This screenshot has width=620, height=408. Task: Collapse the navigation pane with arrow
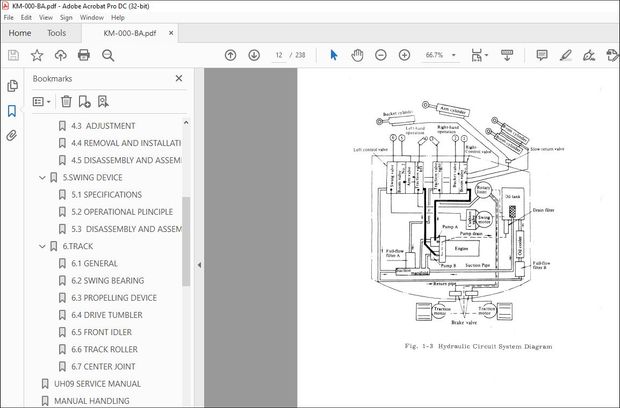(x=199, y=265)
